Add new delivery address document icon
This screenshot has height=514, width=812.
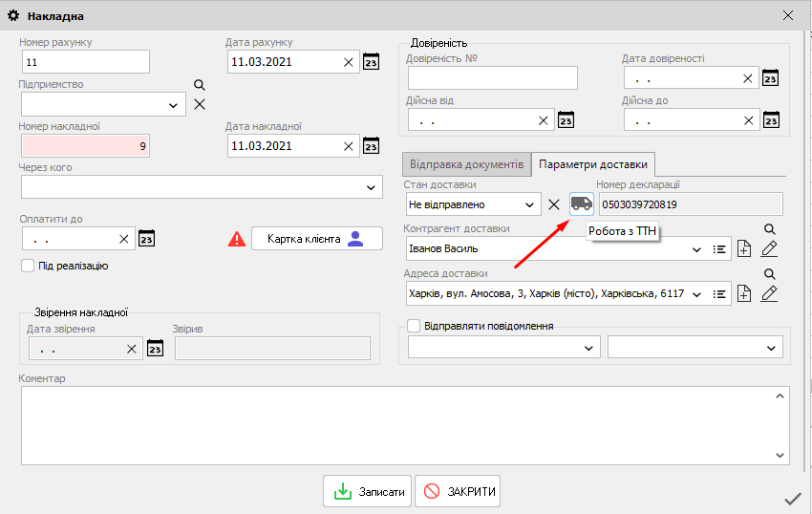coord(745,294)
